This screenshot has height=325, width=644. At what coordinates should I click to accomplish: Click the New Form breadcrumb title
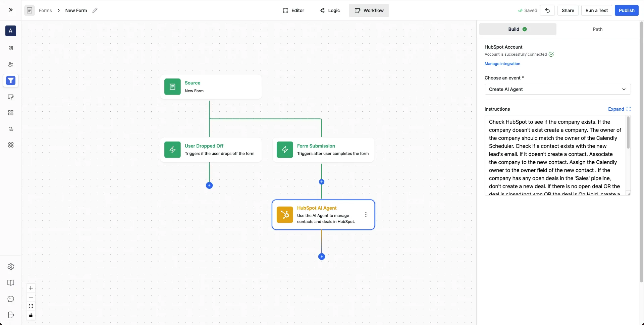(x=76, y=10)
